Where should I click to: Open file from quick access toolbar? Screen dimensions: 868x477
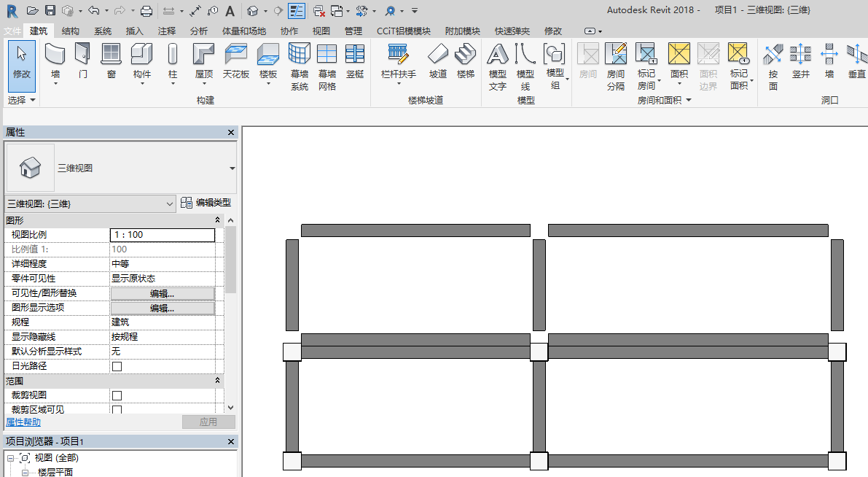pos(33,10)
